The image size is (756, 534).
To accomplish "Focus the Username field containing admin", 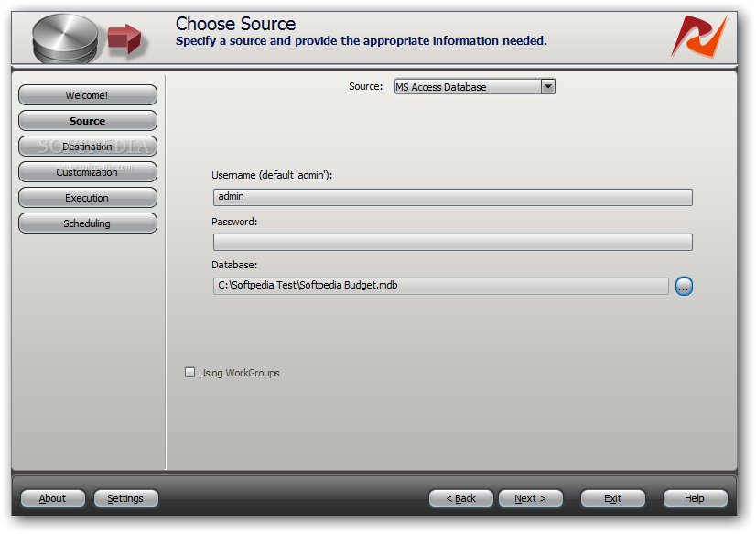I will [453, 197].
